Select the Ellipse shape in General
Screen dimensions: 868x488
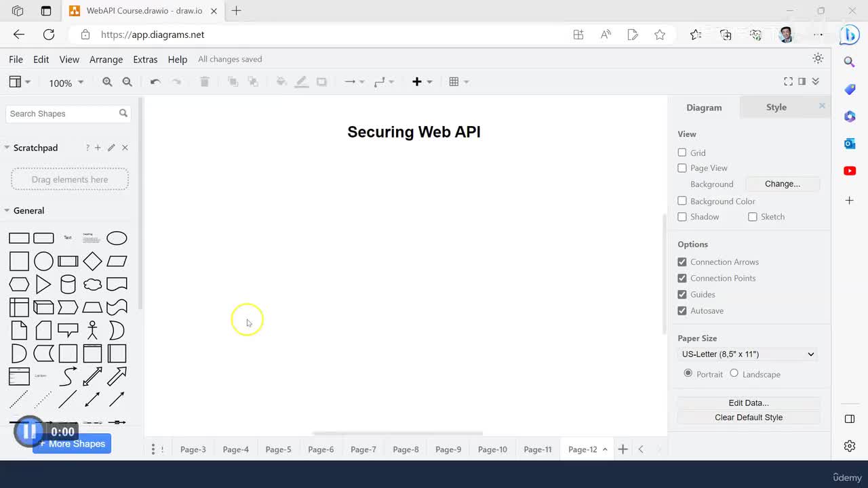[x=117, y=238]
